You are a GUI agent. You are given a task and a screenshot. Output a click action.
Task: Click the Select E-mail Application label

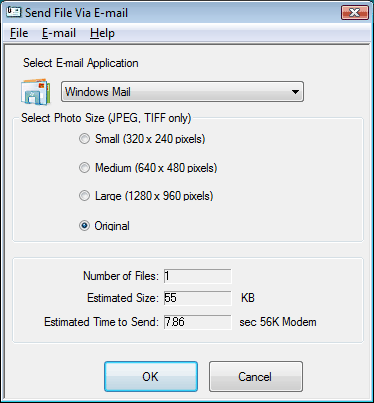pyautogui.click(x=81, y=63)
